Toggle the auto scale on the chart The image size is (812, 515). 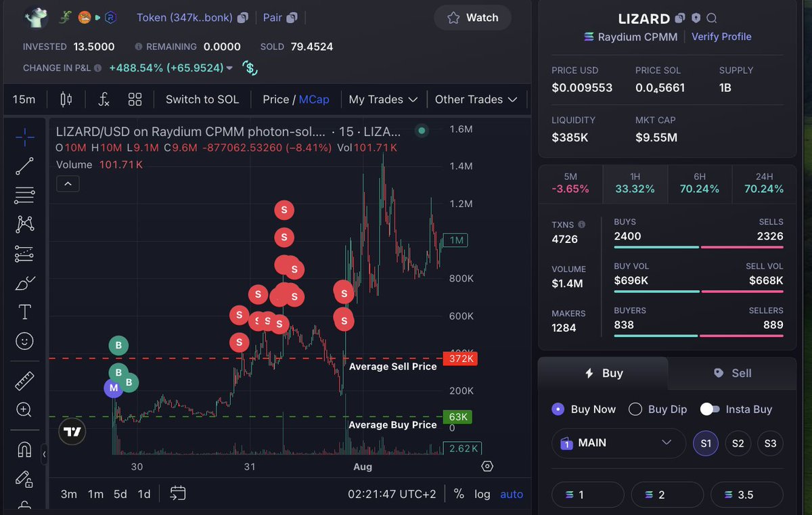point(512,494)
